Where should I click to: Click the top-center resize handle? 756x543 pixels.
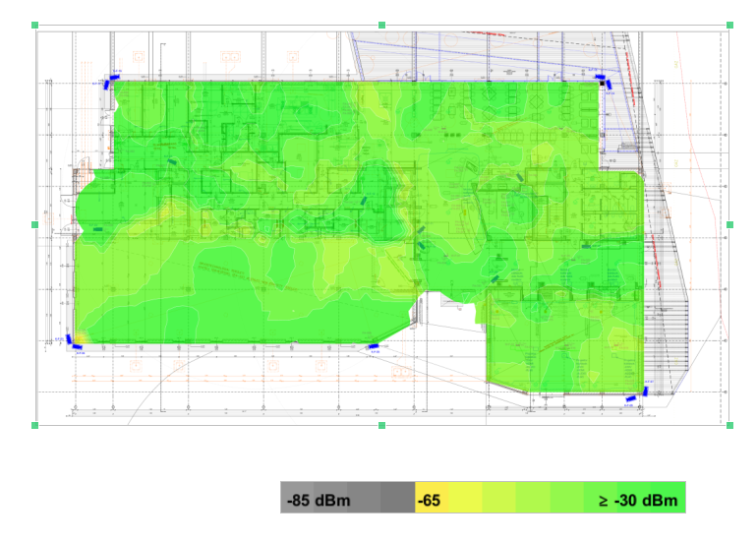pyautogui.click(x=382, y=25)
